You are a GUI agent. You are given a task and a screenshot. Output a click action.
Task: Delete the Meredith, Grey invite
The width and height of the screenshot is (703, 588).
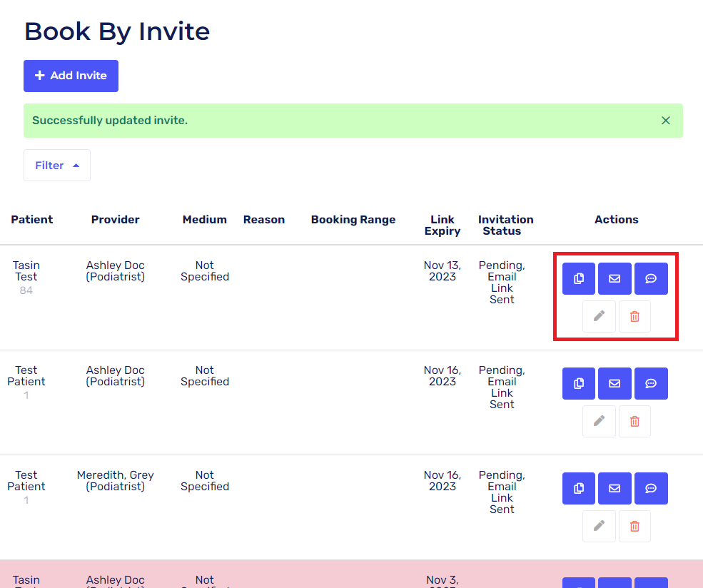coord(634,526)
